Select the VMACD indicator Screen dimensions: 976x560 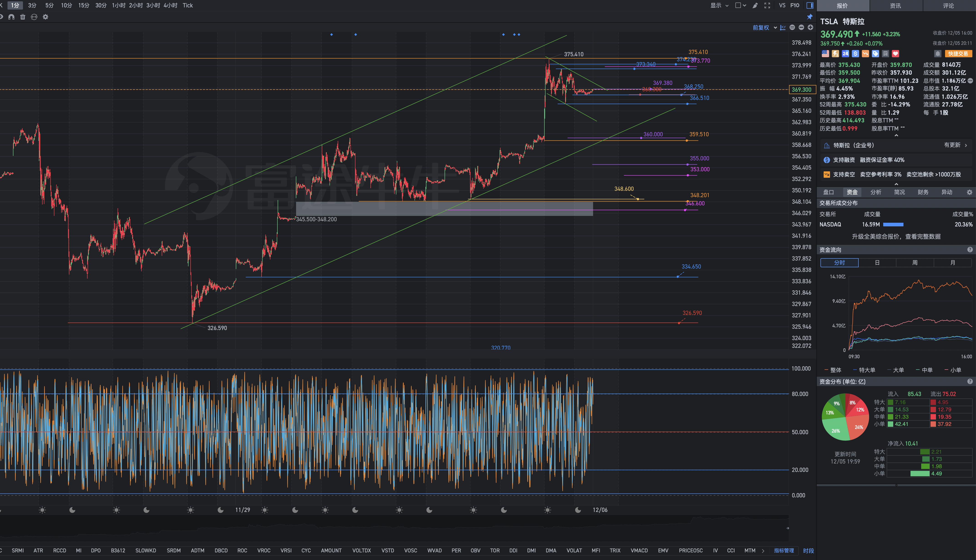coord(639,551)
